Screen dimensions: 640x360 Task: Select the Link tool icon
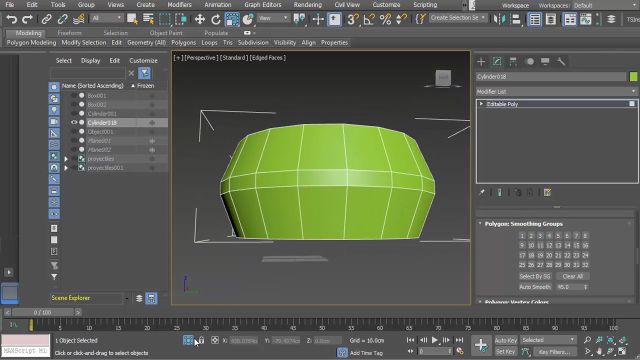[x=46, y=19]
